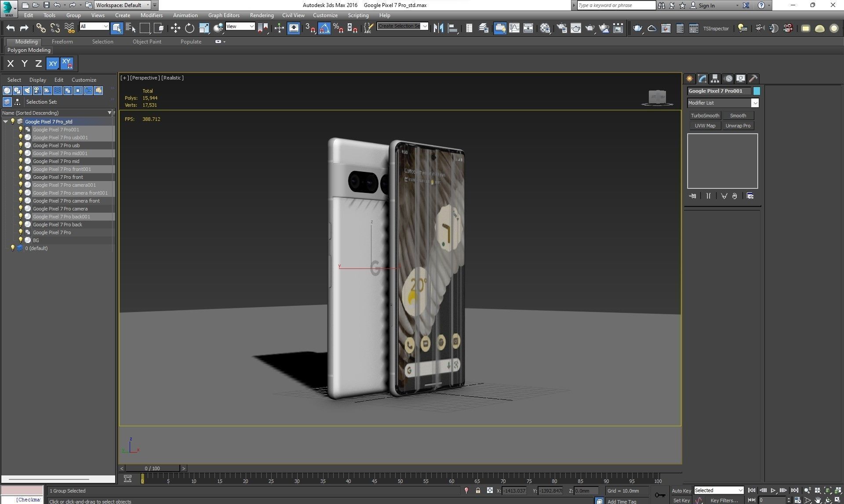
Task: Open the Rendering menu
Action: coord(262,15)
